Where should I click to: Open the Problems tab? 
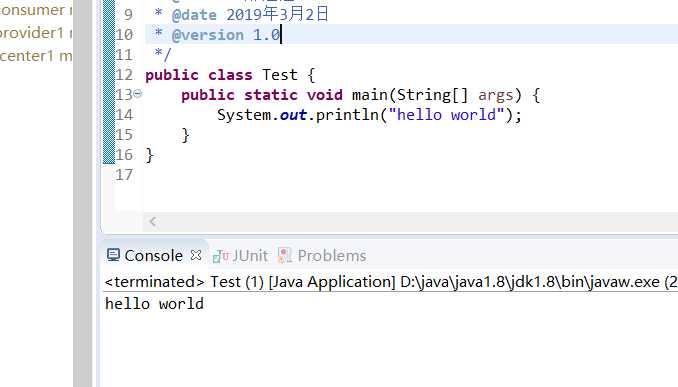coord(332,256)
